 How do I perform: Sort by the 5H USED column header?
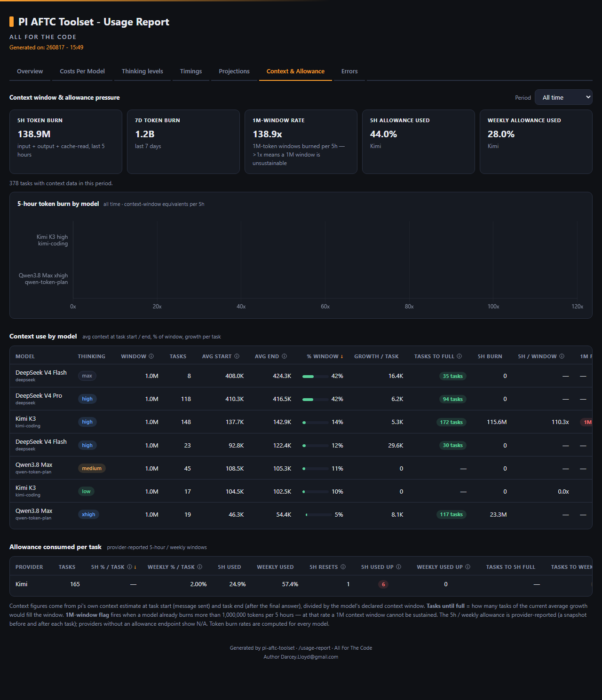pyautogui.click(x=229, y=567)
